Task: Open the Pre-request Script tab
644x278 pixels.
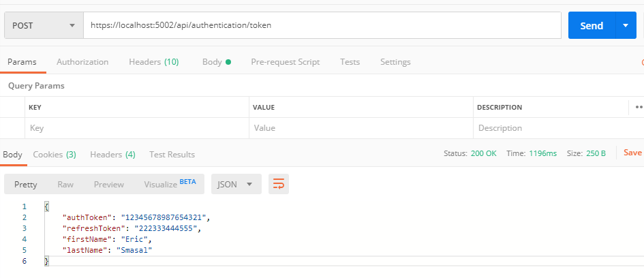Action: point(285,62)
